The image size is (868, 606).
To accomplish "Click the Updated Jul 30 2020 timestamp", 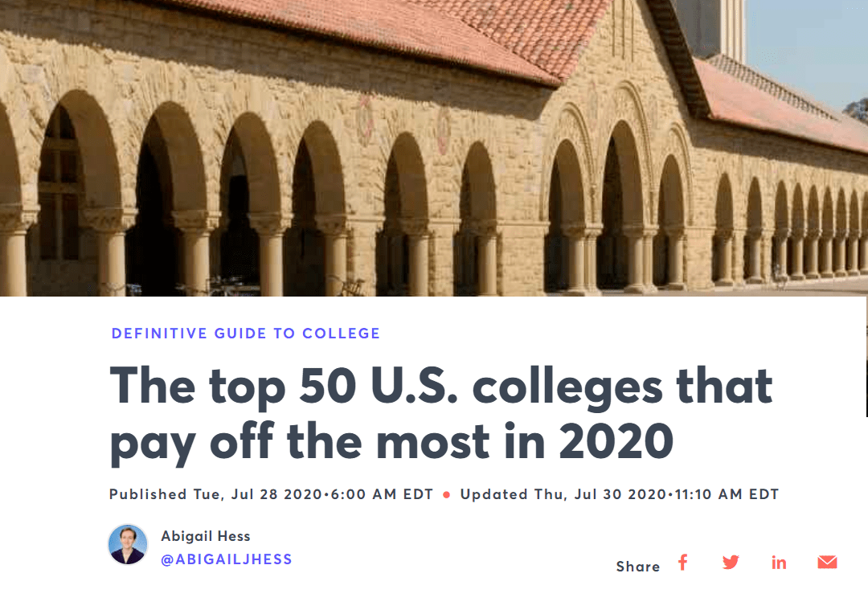I will [620, 494].
